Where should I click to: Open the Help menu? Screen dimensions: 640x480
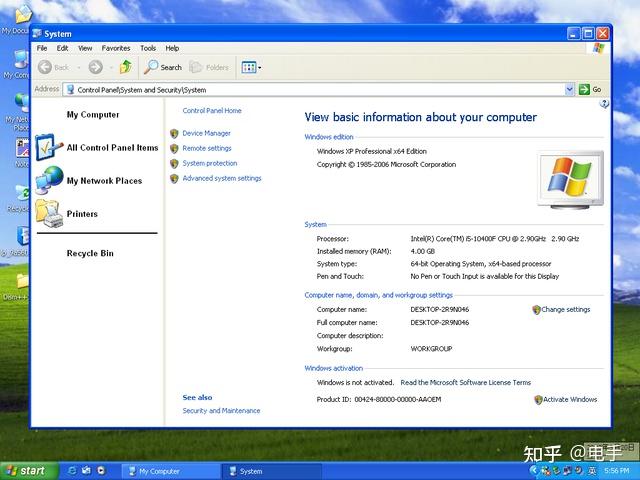click(172, 48)
